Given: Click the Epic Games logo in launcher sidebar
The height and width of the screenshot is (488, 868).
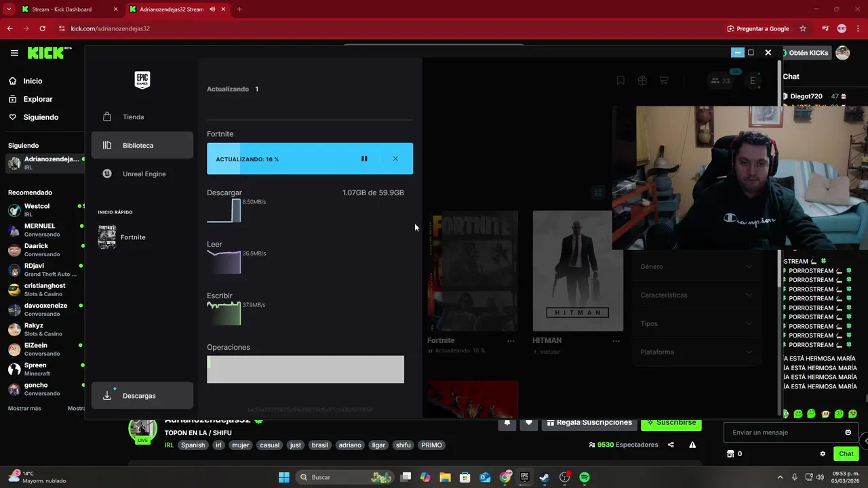Looking at the screenshot, I should pos(142,80).
